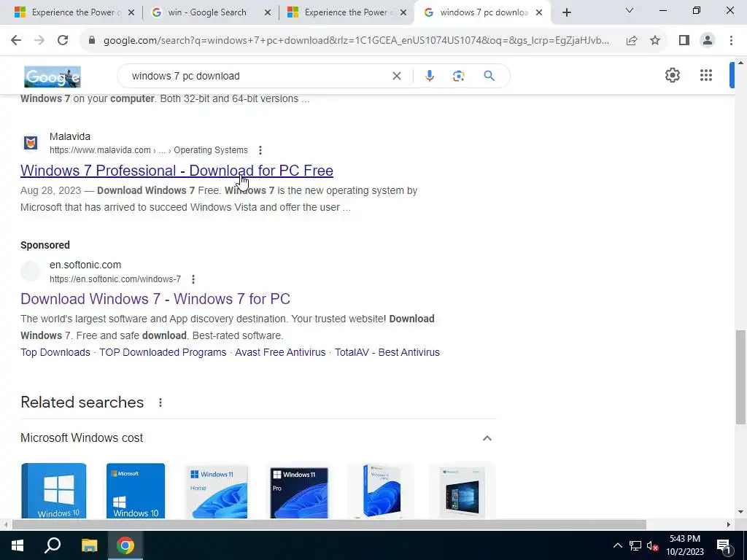Open the notification center
This screenshot has height=560, width=747.
pos(724,545)
